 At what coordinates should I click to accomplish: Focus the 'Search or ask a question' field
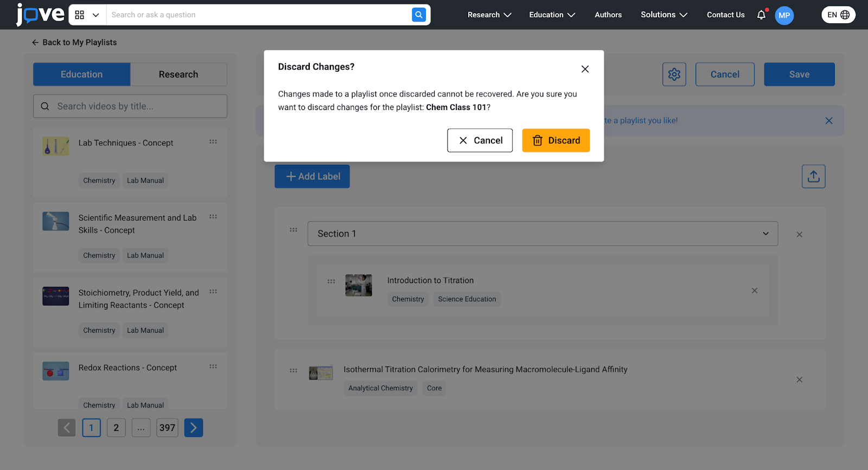point(259,15)
